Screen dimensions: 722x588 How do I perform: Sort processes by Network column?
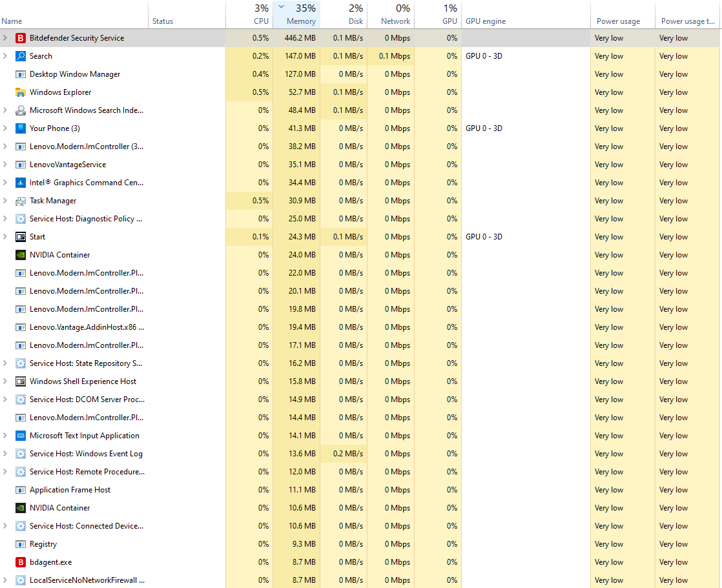point(391,15)
